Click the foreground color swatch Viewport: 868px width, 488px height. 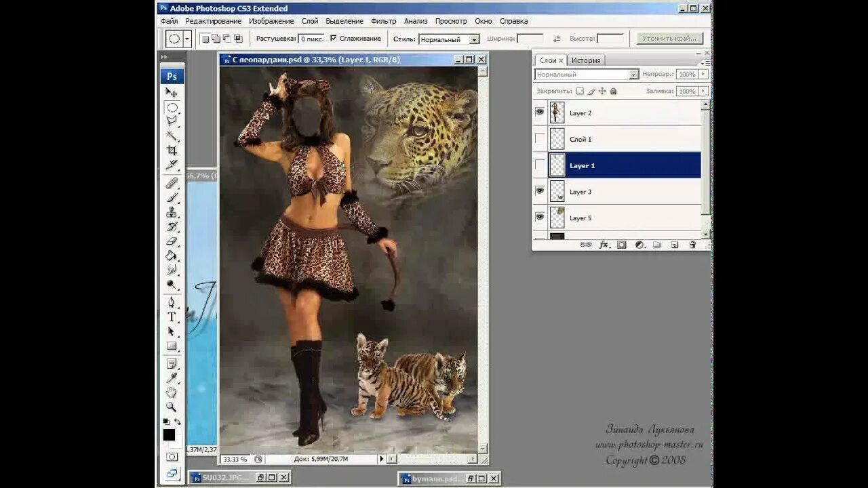(169, 435)
